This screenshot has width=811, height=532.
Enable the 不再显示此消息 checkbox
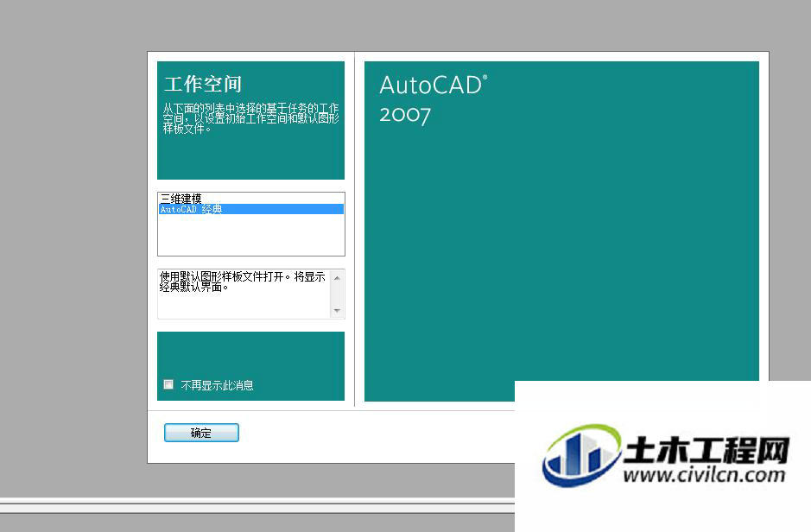(168, 384)
